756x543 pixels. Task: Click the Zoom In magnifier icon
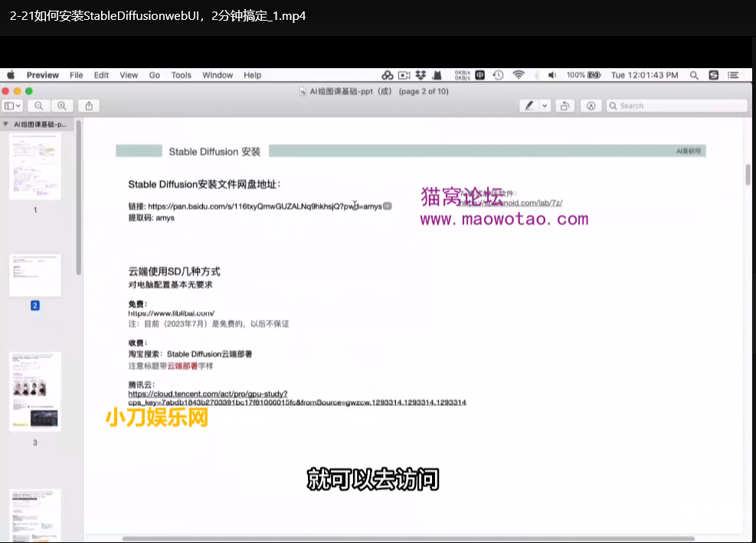[62, 106]
